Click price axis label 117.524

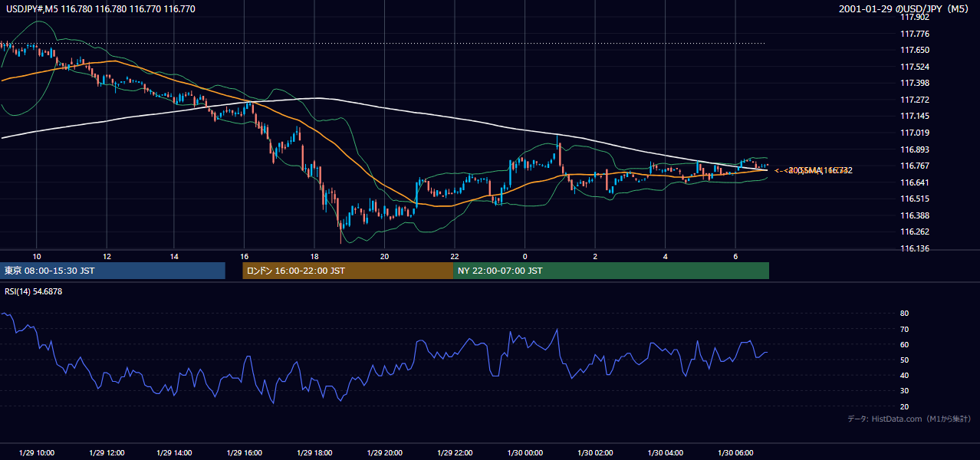(914, 67)
